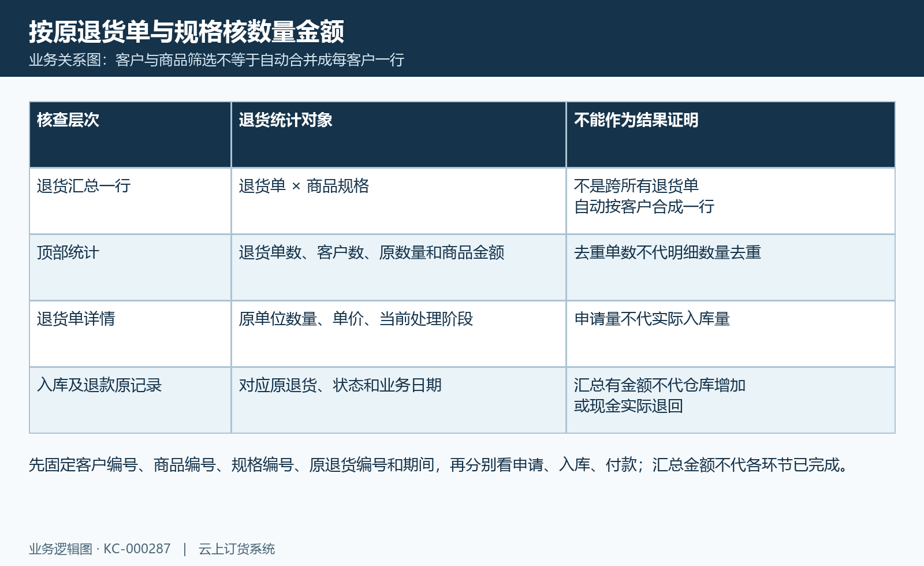Click the 退货单详情 row label

pyautogui.click(x=130, y=334)
